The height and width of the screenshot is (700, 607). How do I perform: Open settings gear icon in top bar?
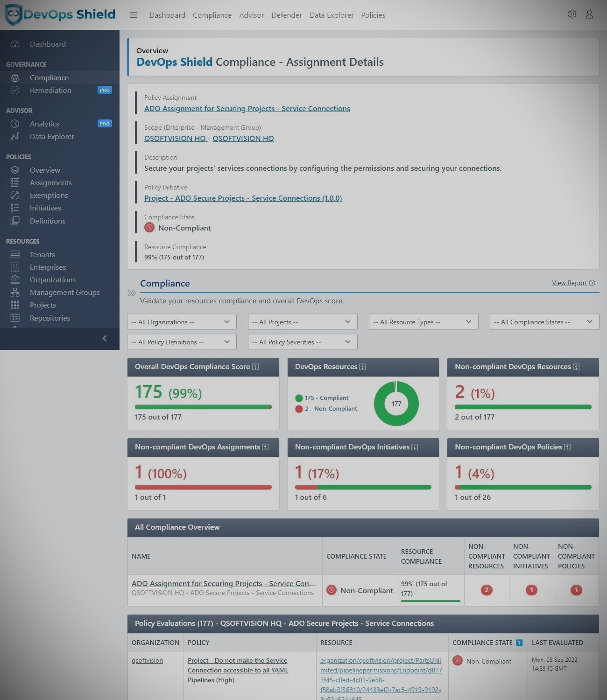[572, 14]
